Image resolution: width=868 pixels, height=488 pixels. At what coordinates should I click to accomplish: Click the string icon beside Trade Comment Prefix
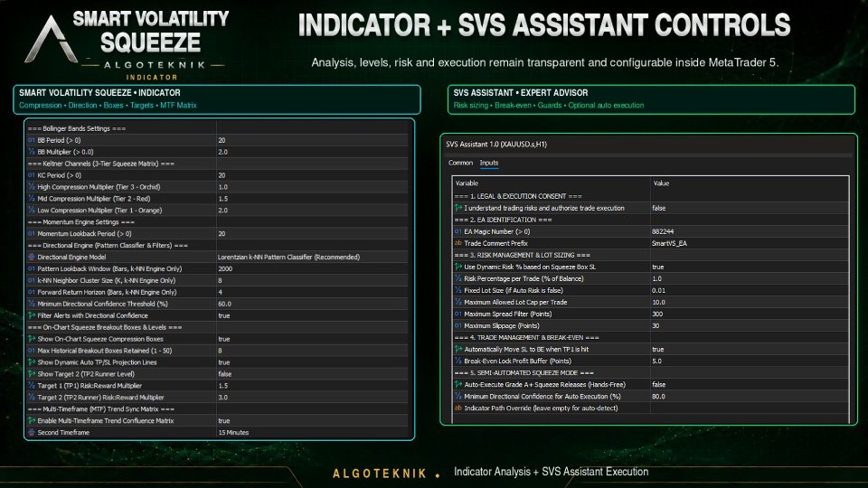(458, 243)
